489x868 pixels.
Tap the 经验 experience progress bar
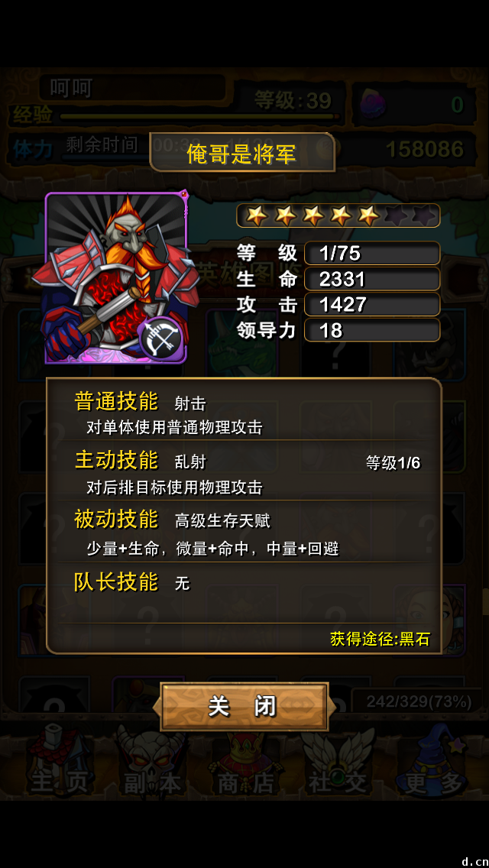[x=200, y=117]
